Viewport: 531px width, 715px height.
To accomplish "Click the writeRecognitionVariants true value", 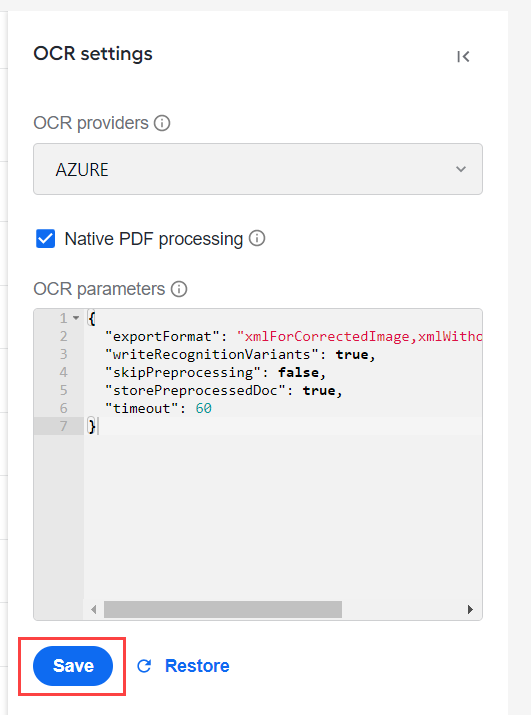I will click(352, 355).
